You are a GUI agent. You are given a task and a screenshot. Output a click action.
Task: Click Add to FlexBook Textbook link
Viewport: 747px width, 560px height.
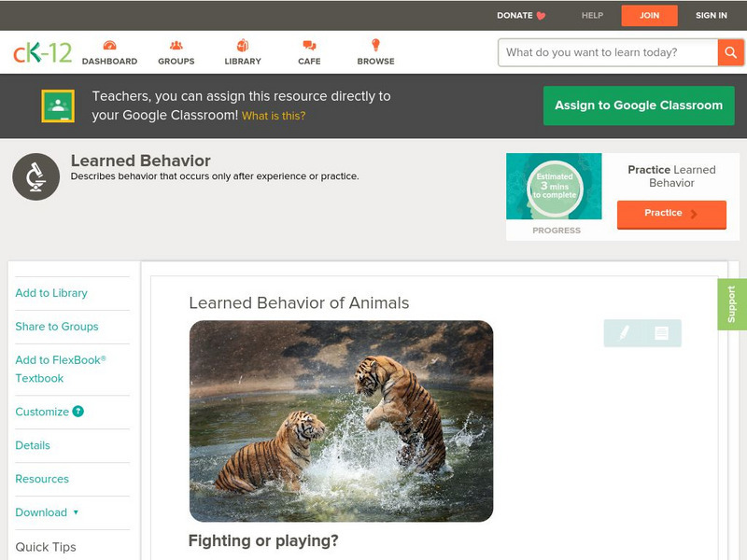pos(61,369)
